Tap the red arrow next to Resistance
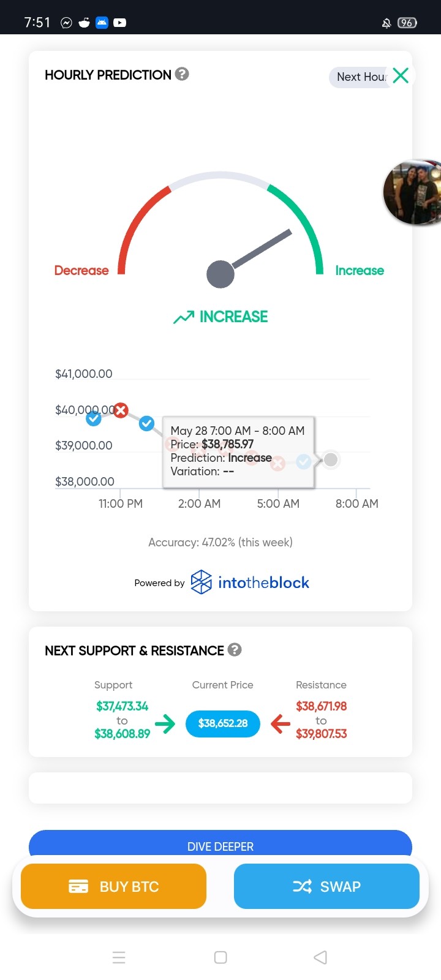441x980 pixels. 281,724
